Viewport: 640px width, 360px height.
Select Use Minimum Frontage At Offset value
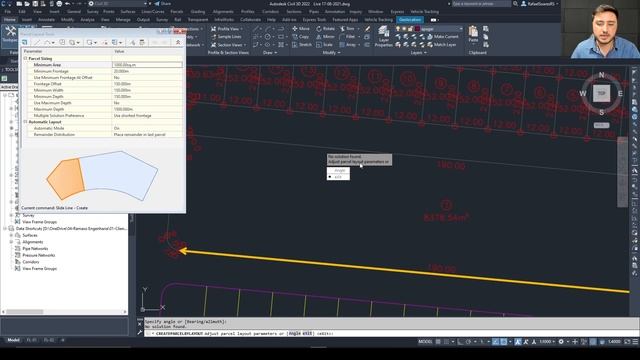pos(148,77)
